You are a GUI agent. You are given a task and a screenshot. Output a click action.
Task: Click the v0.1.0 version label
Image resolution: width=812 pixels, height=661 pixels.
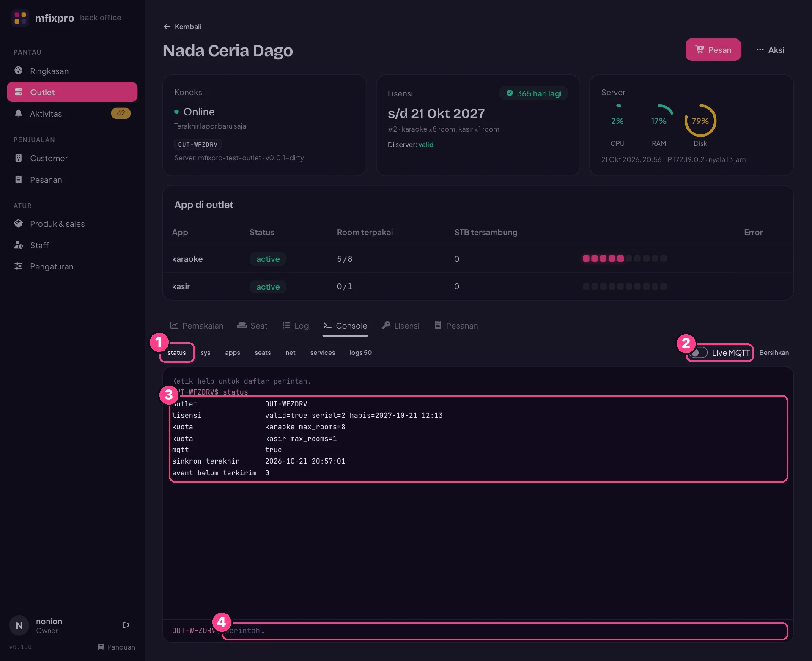click(x=20, y=647)
